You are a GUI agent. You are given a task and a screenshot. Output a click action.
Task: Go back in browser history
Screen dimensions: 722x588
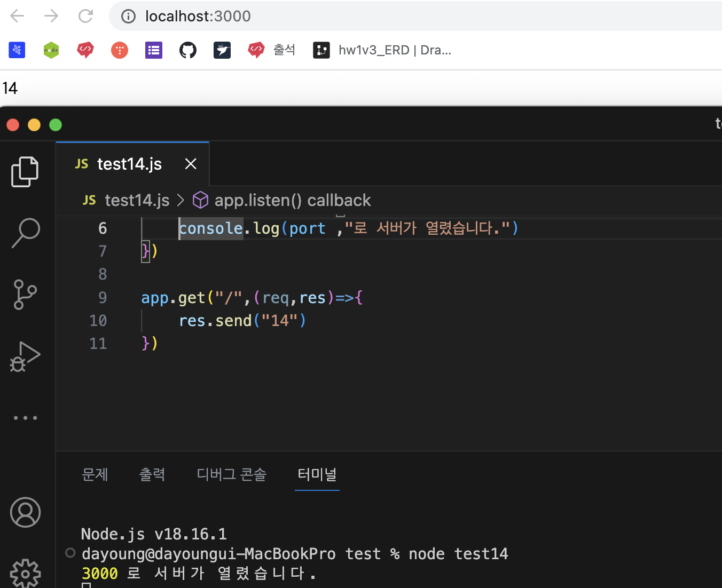point(17,16)
